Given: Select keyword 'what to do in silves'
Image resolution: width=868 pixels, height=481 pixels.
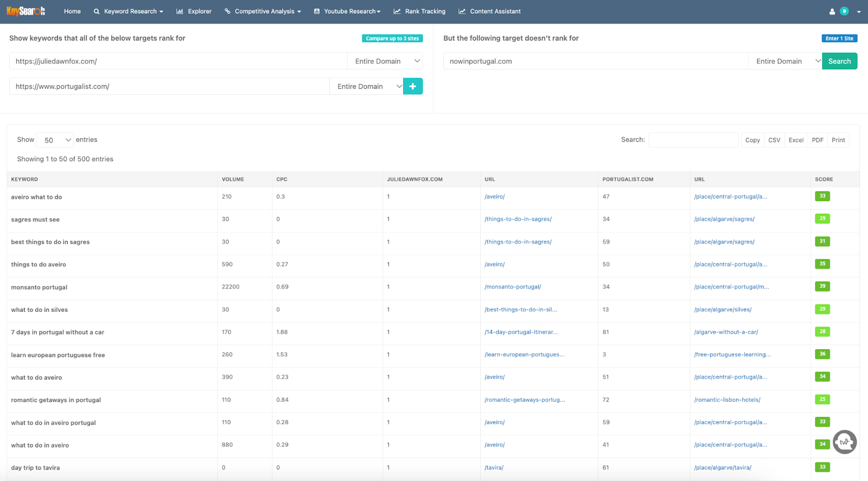Looking at the screenshot, I should [40, 310].
